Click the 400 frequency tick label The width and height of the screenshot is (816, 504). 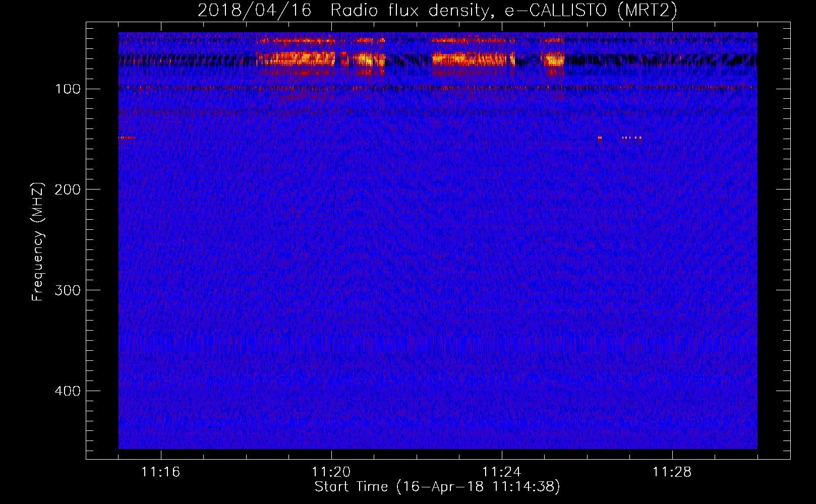[68, 392]
